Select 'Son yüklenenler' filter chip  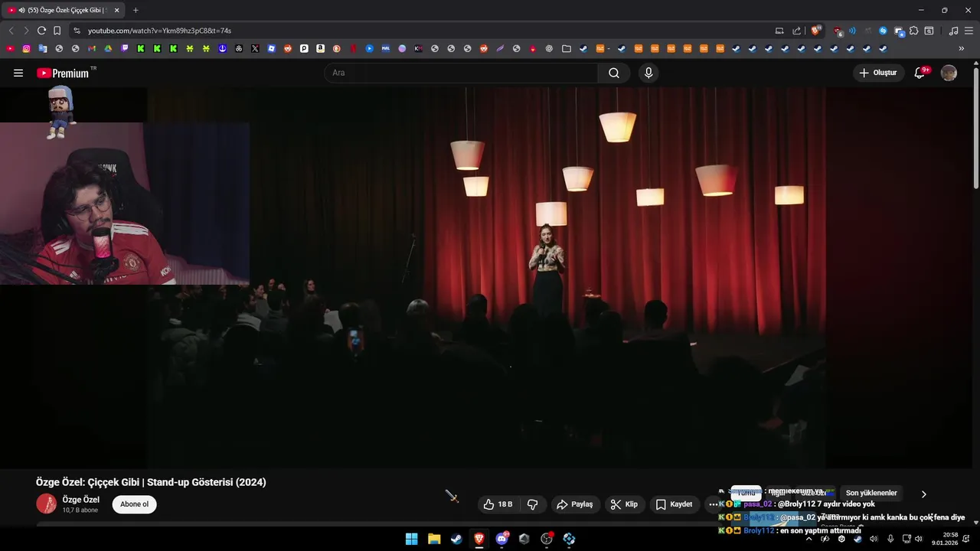871,493
